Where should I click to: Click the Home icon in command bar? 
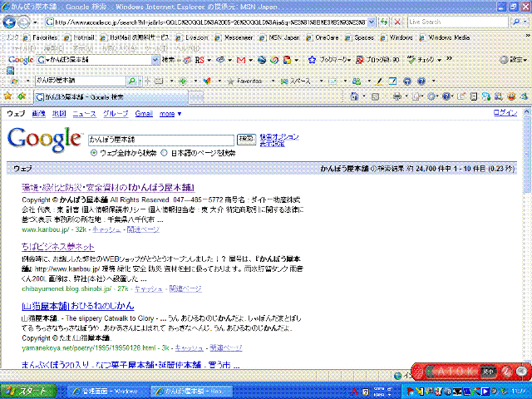[x=354, y=96]
